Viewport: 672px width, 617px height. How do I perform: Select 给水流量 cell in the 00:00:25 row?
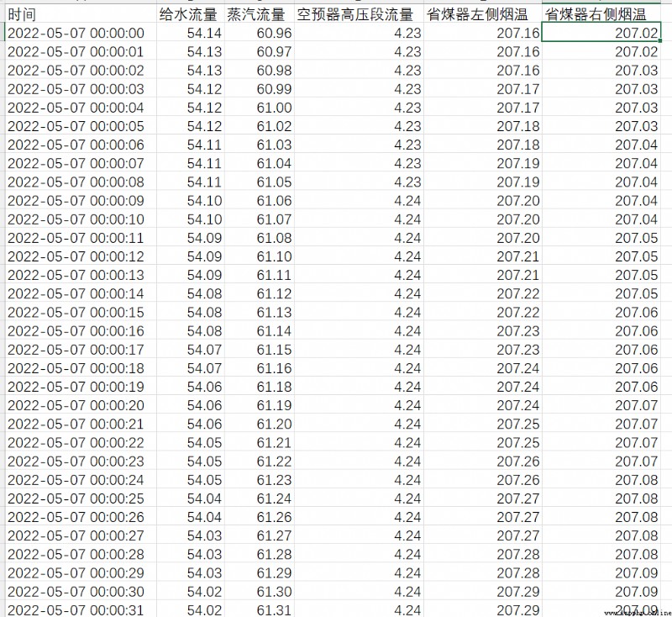(191, 498)
